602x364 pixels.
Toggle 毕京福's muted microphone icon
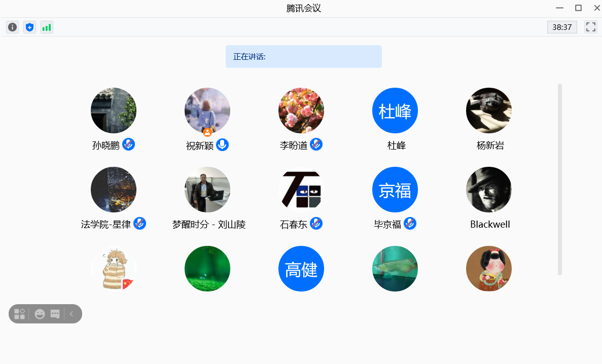[410, 224]
